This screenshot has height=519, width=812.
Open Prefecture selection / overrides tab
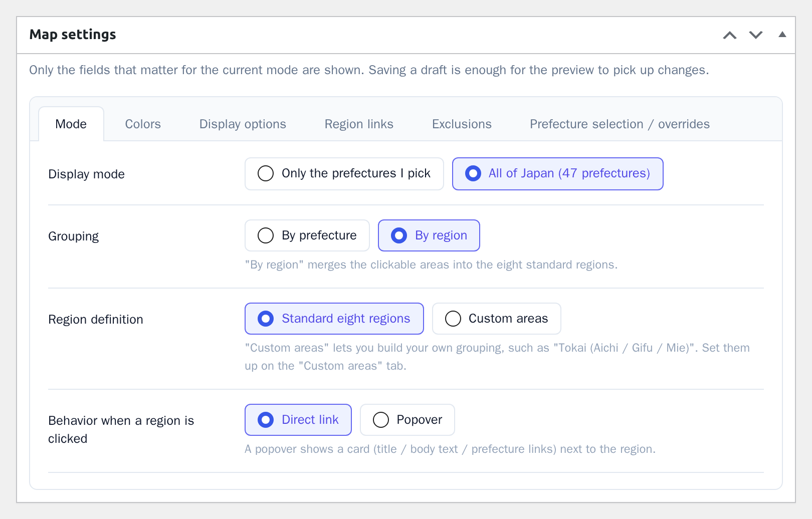click(620, 124)
